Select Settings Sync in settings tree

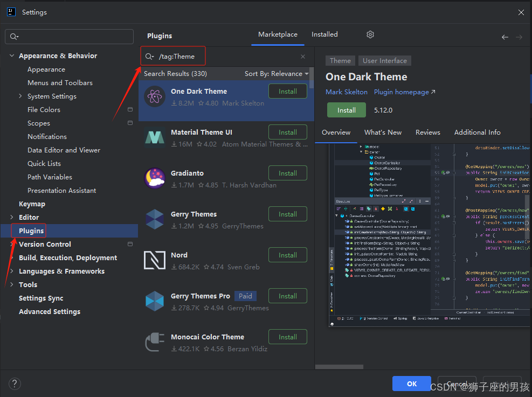[41, 298]
